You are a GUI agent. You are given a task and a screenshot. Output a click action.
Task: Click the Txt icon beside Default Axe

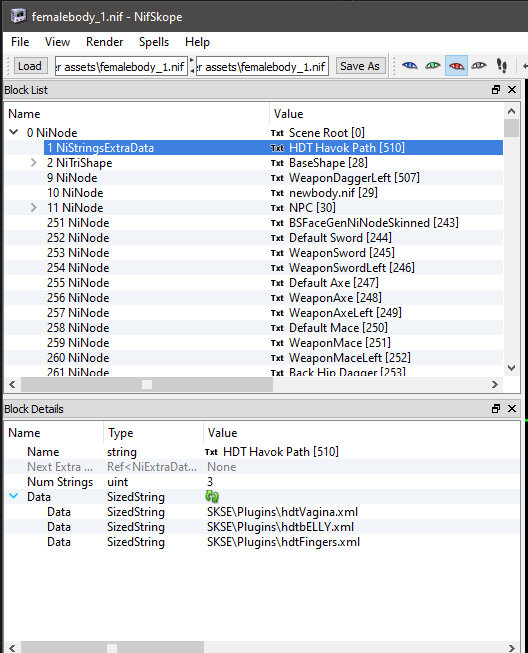pos(277,283)
